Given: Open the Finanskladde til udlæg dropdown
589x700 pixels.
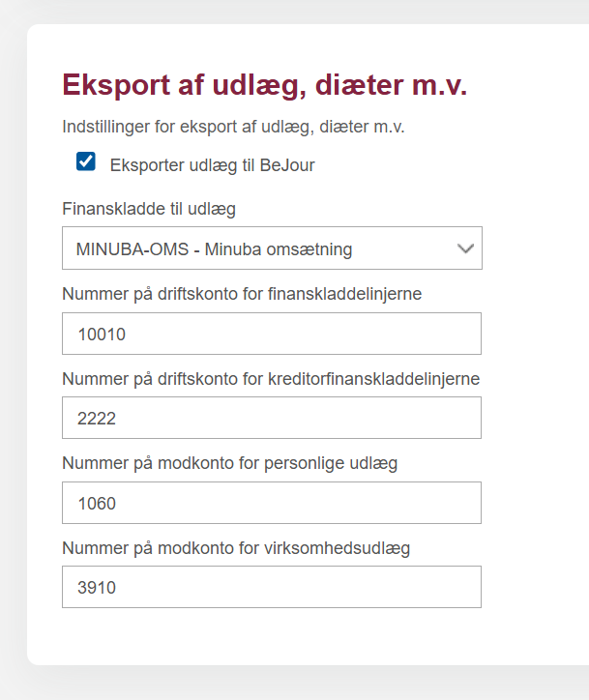Looking at the screenshot, I should [272, 248].
